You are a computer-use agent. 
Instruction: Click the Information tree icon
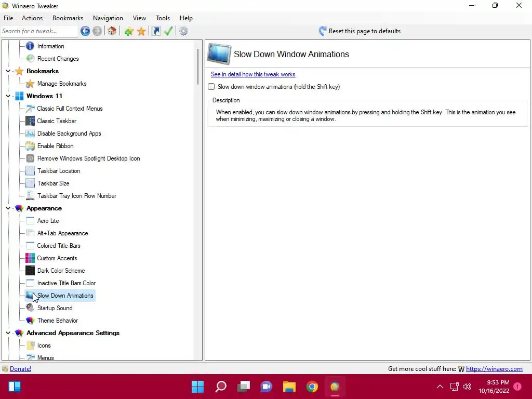click(x=30, y=46)
